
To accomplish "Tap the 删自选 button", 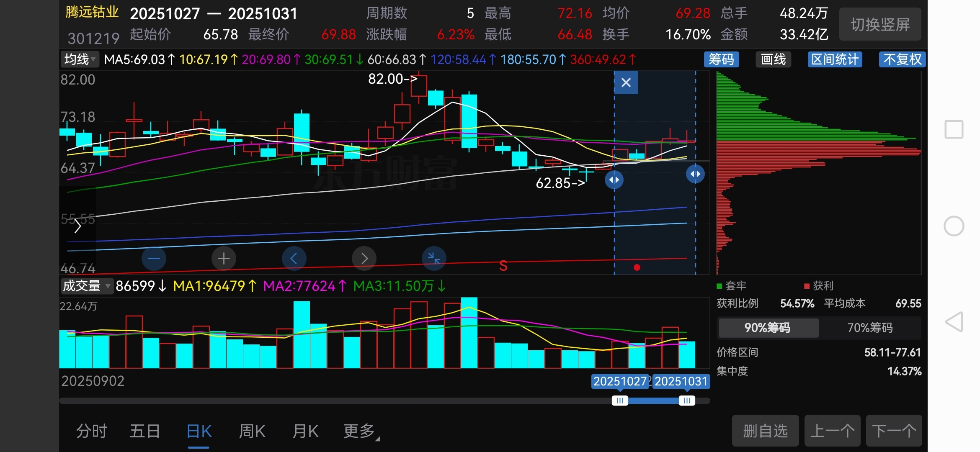I will click(765, 431).
